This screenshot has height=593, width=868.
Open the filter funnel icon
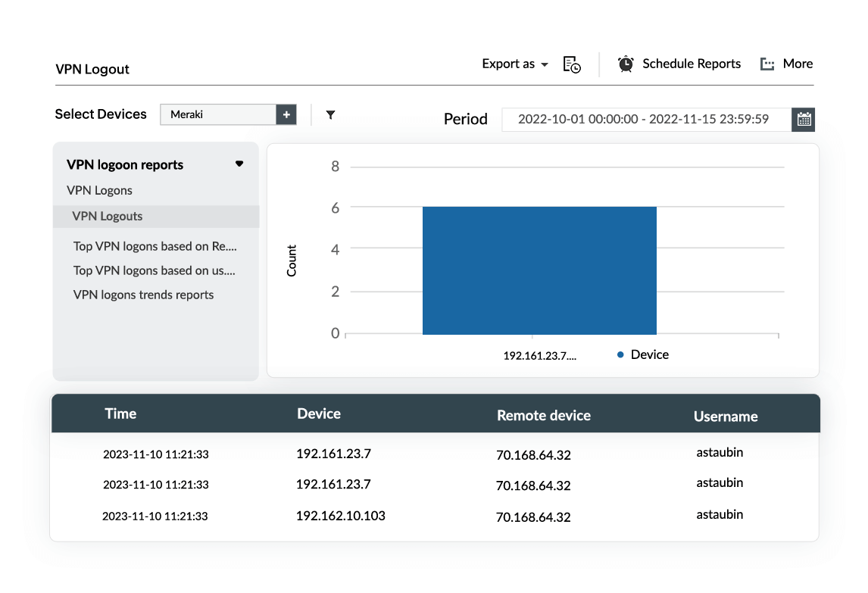(x=330, y=115)
